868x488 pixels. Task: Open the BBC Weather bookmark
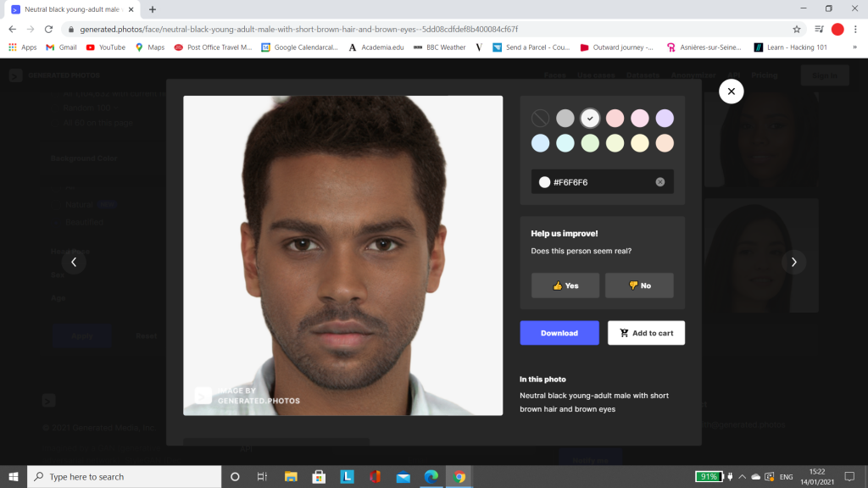[x=440, y=47]
